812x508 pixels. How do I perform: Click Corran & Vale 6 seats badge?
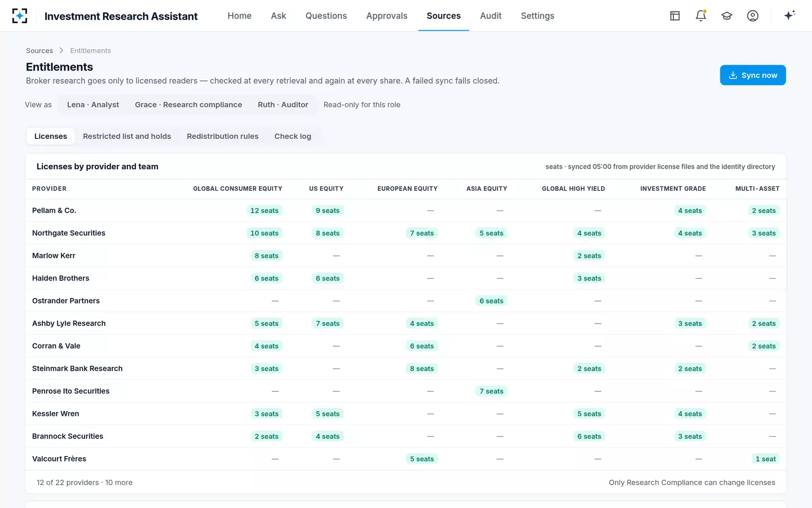click(422, 346)
